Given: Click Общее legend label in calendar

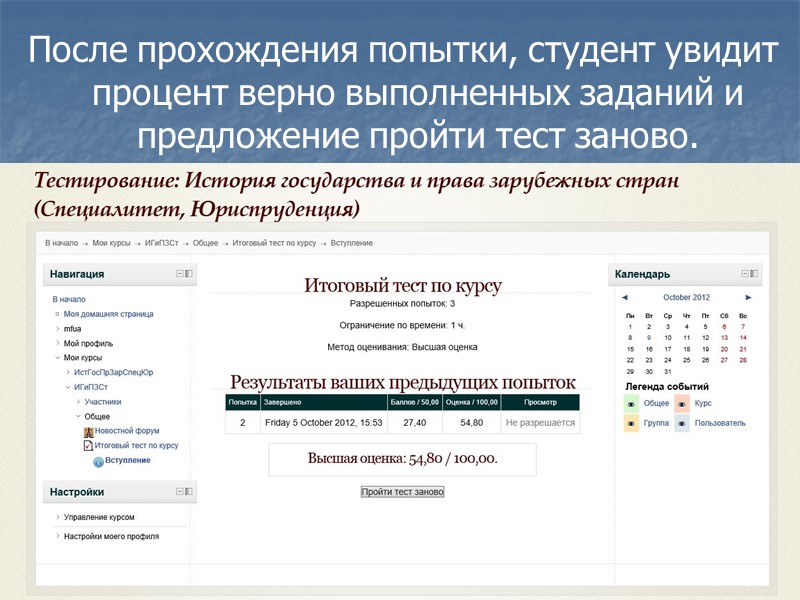Looking at the screenshot, I should point(656,403).
